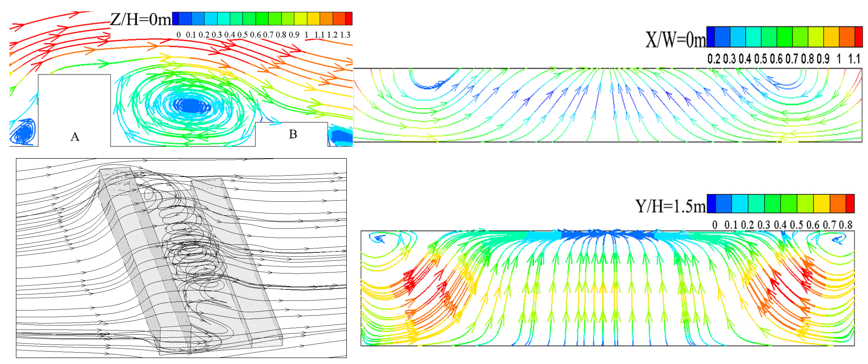Click the Z/H=0m plane label
The image size is (868, 364).
(x=141, y=20)
